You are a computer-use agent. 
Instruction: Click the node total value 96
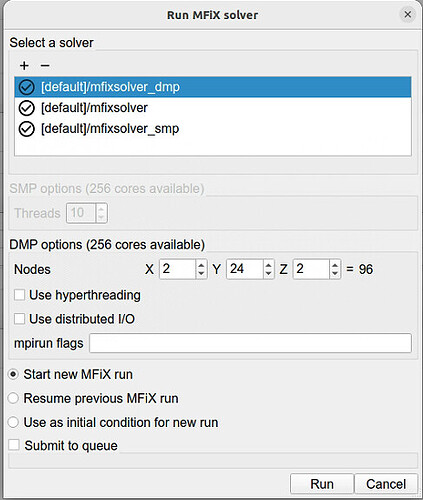click(366, 269)
